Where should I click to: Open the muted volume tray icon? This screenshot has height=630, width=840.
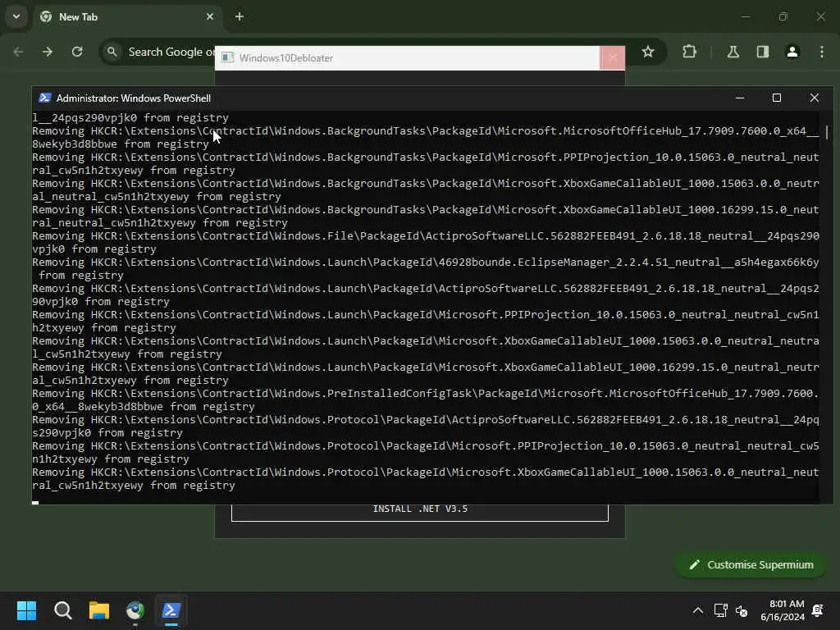(742, 610)
